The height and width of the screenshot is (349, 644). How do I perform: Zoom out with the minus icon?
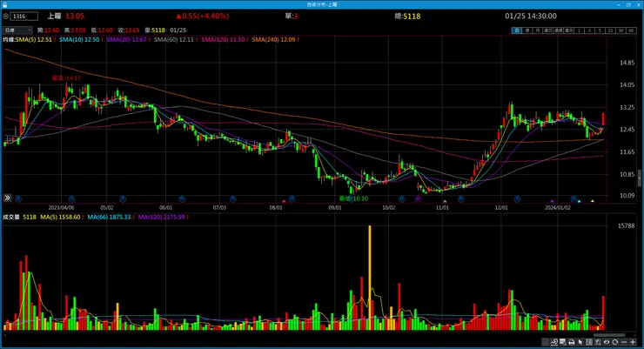pos(624,342)
